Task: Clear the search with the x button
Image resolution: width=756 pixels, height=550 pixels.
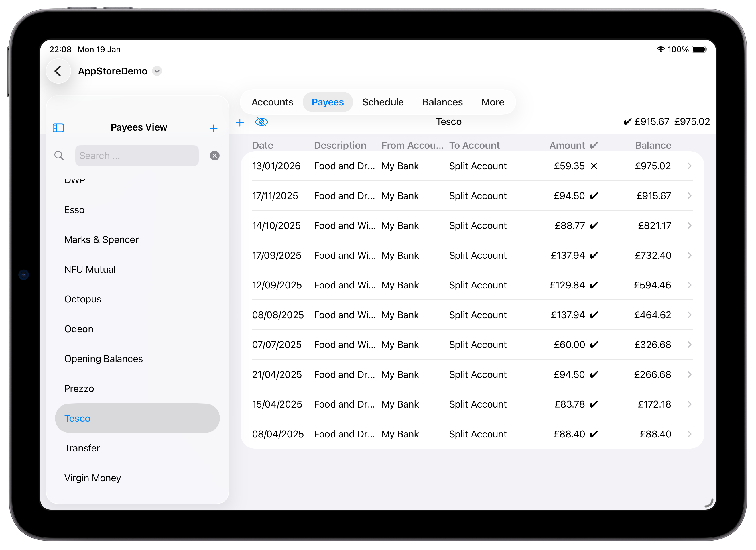Action: 215,156
